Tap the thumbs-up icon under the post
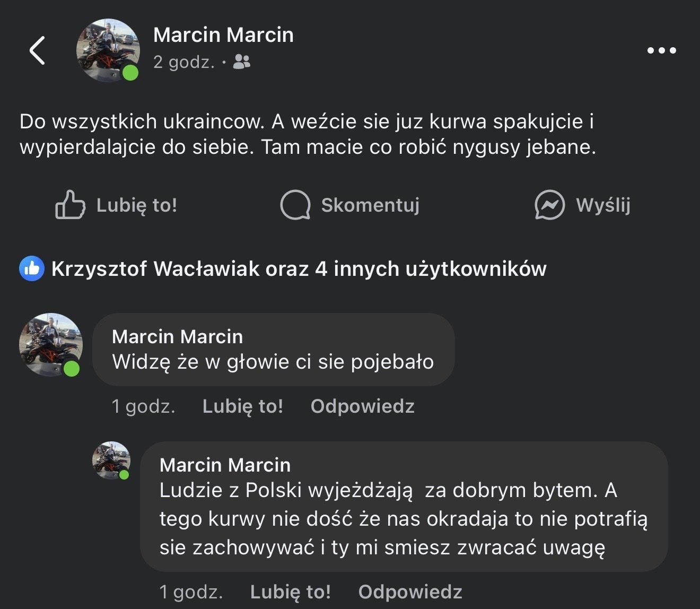700x609 pixels. coord(70,205)
